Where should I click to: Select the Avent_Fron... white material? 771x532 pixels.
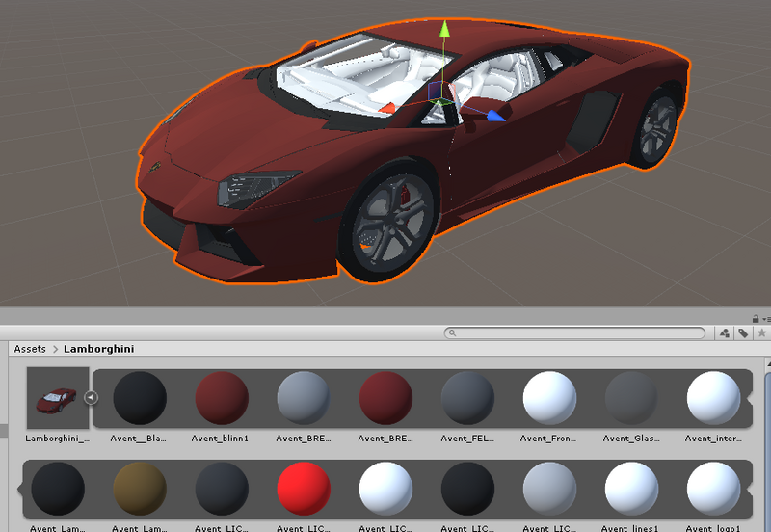coord(549,398)
